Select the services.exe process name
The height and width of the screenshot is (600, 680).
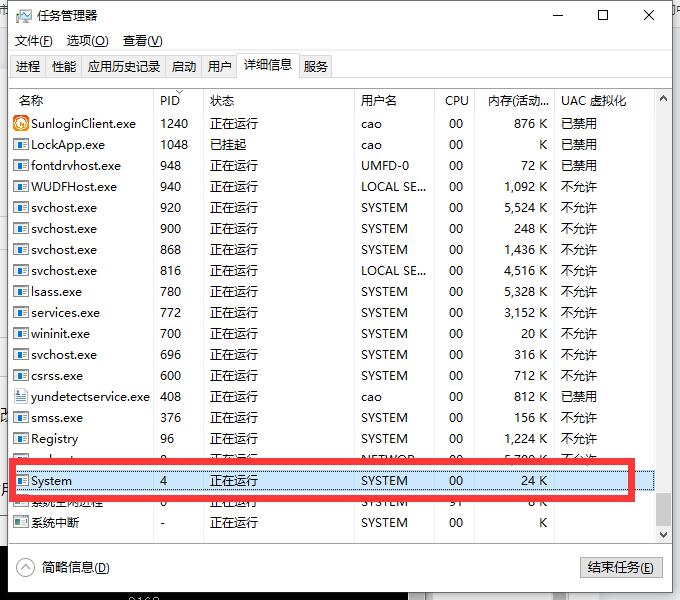coord(65,313)
